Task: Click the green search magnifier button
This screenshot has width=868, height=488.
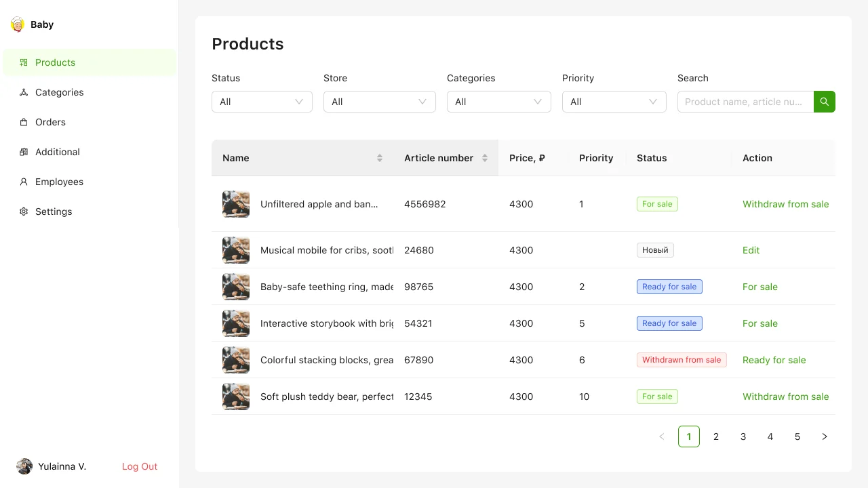Action: click(x=825, y=102)
